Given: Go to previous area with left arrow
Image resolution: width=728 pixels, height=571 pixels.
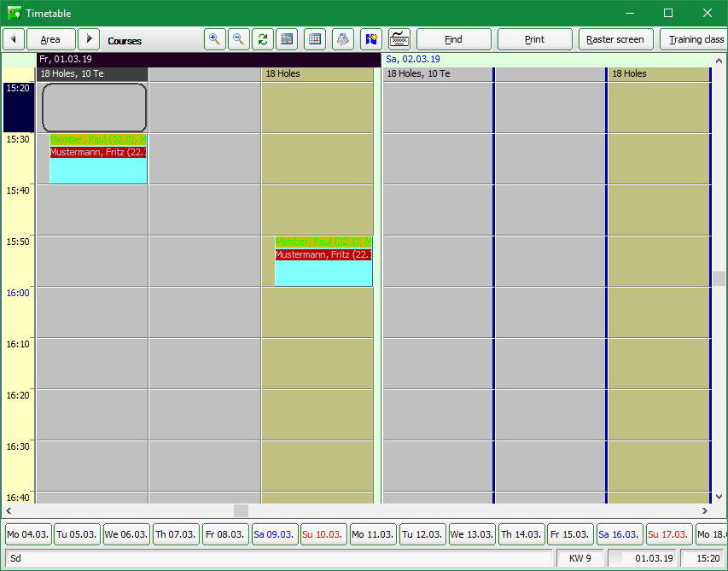Looking at the screenshot, I should pyautogui.click(x=14, y=39).
